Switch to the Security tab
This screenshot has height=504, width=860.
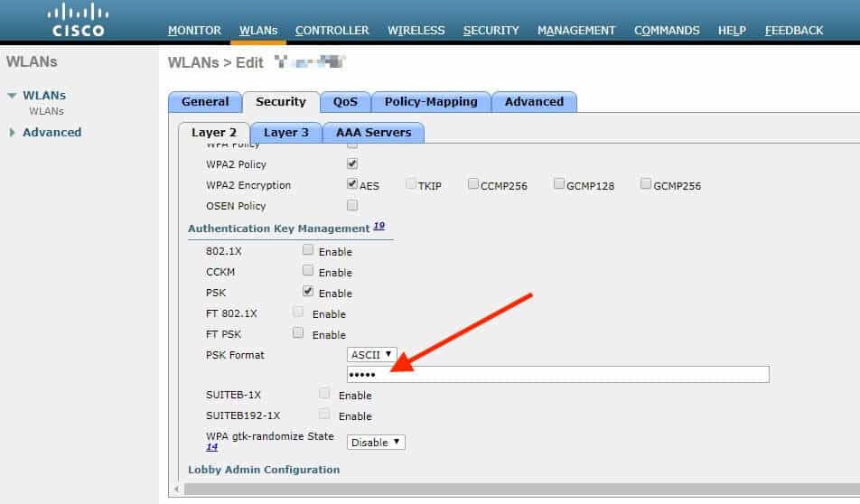281,102
